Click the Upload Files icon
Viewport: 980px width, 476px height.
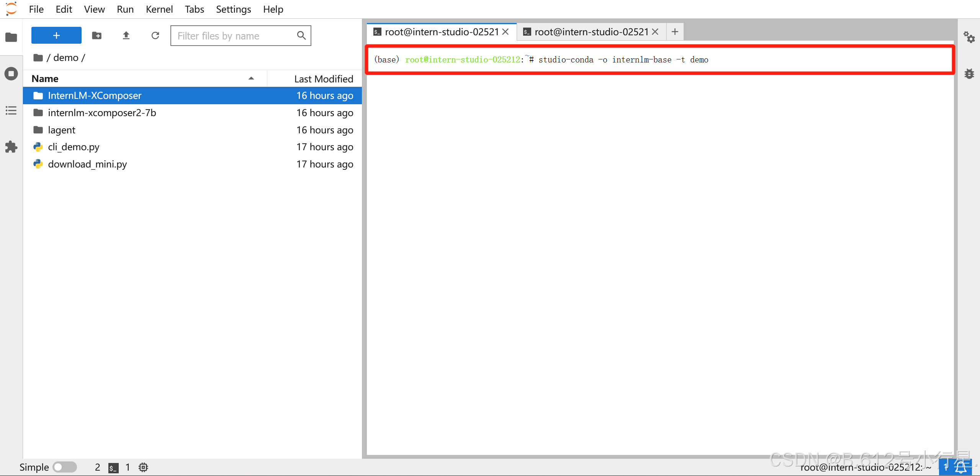[126, 36]
